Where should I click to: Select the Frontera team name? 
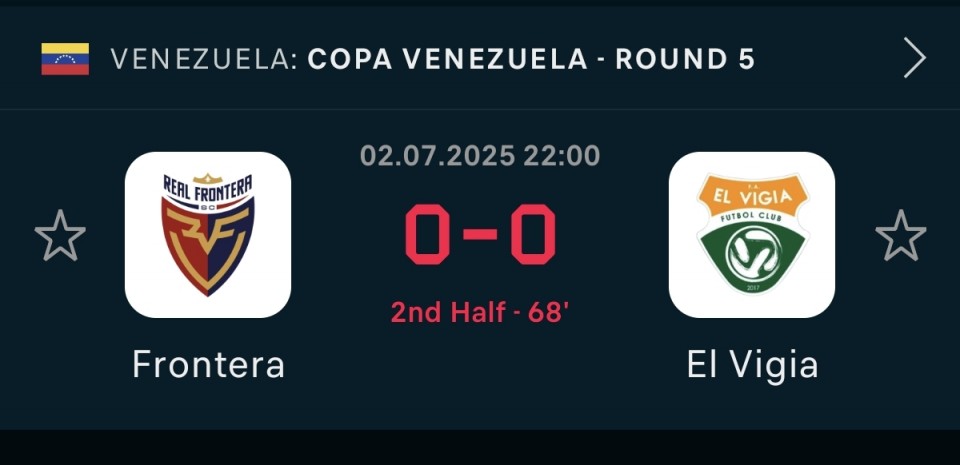coord(208,365)
